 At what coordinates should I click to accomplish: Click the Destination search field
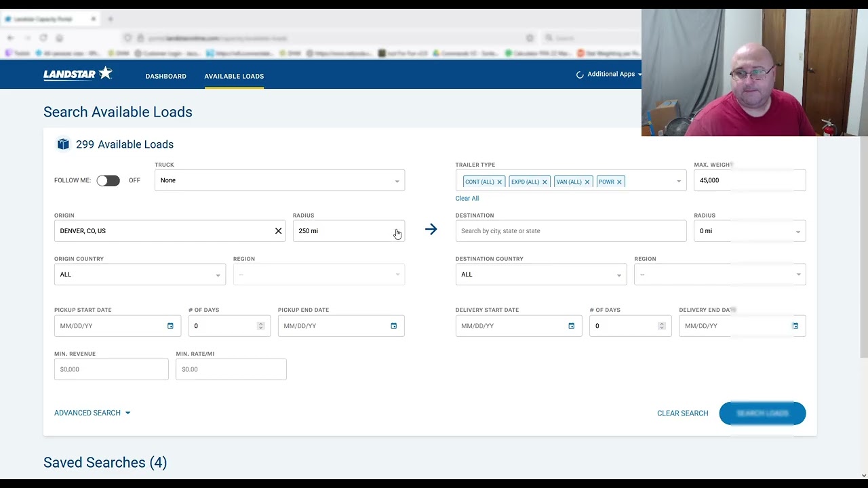point(571,231)
